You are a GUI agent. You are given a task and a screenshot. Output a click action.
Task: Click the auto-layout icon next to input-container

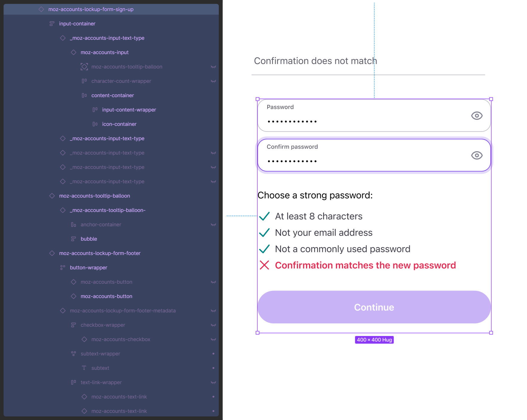pos(52,24)
